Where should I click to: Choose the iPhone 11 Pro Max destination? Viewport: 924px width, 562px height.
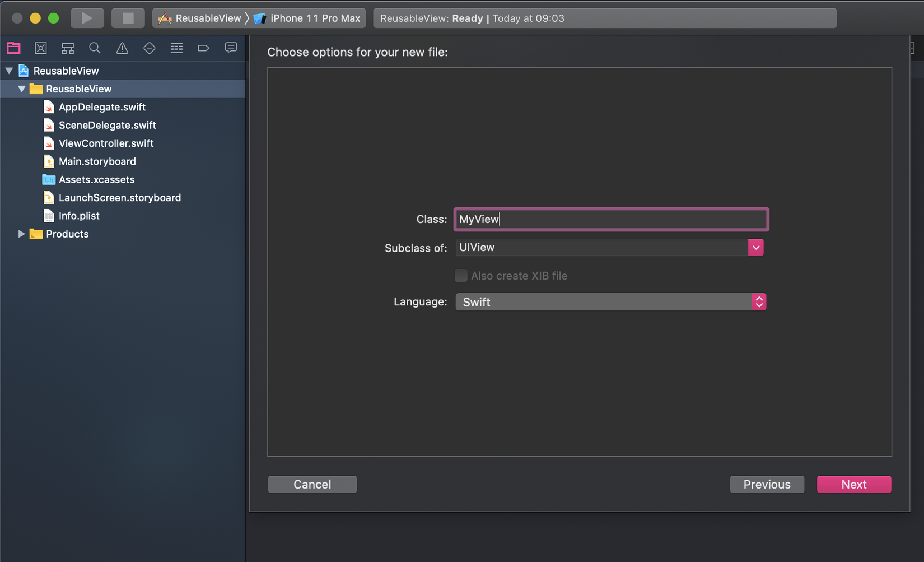(307, 18)
